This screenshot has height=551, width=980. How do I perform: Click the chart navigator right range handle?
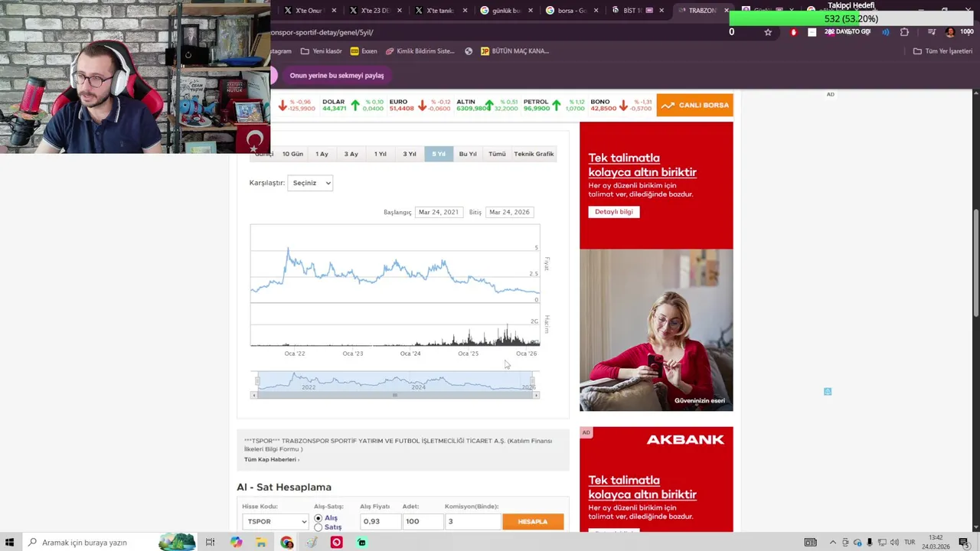pos(533,381)
